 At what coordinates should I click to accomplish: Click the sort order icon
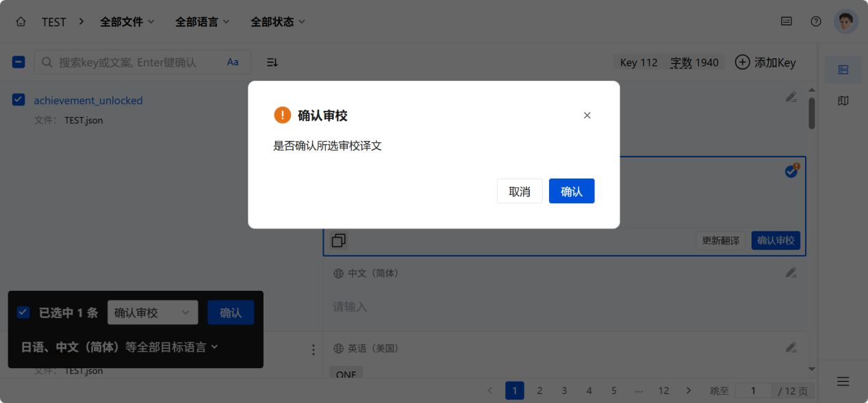click(272, 62)
